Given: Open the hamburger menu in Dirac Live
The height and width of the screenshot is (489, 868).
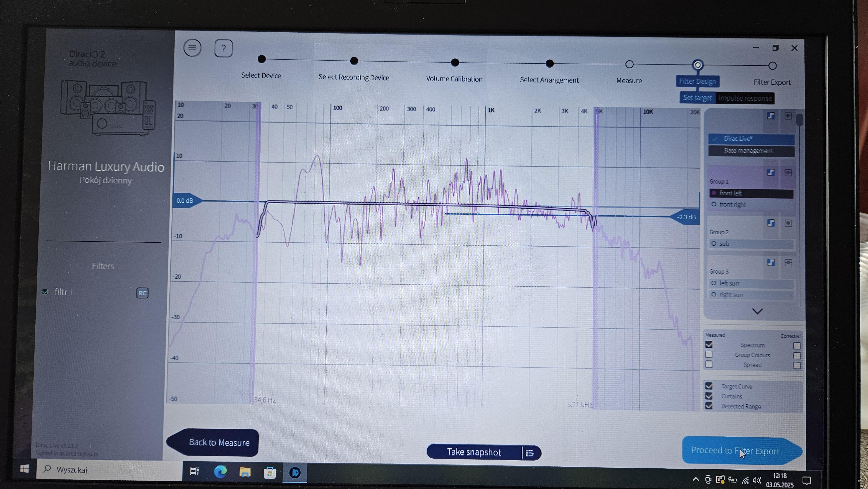Looking at the screenshot, I should click(192, 48).
